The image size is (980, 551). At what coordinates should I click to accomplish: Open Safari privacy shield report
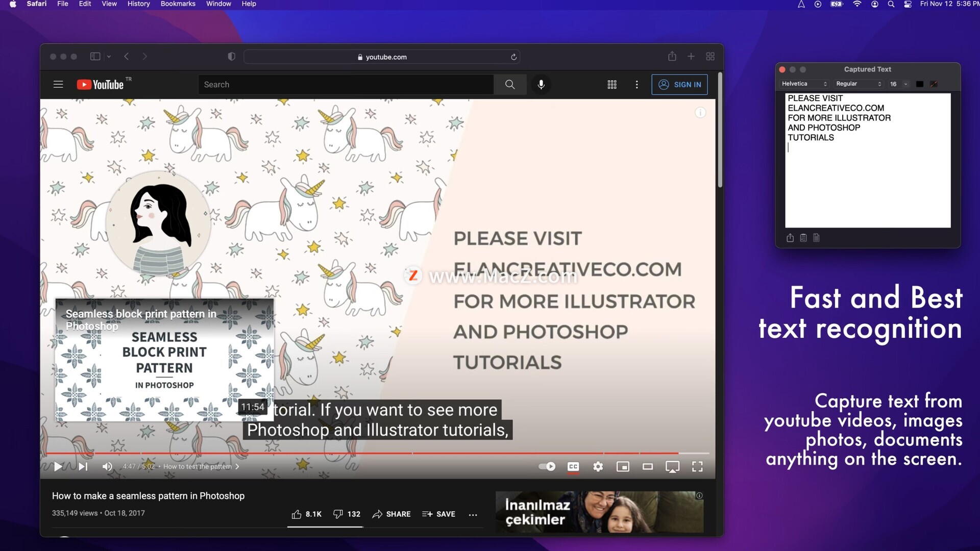[232, 57]
